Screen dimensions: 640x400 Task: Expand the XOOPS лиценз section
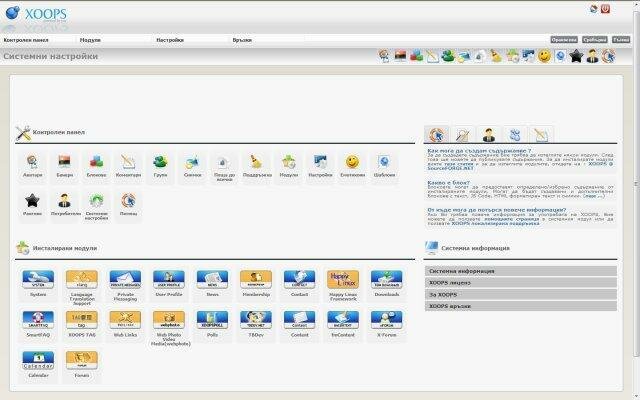[518, 282]
